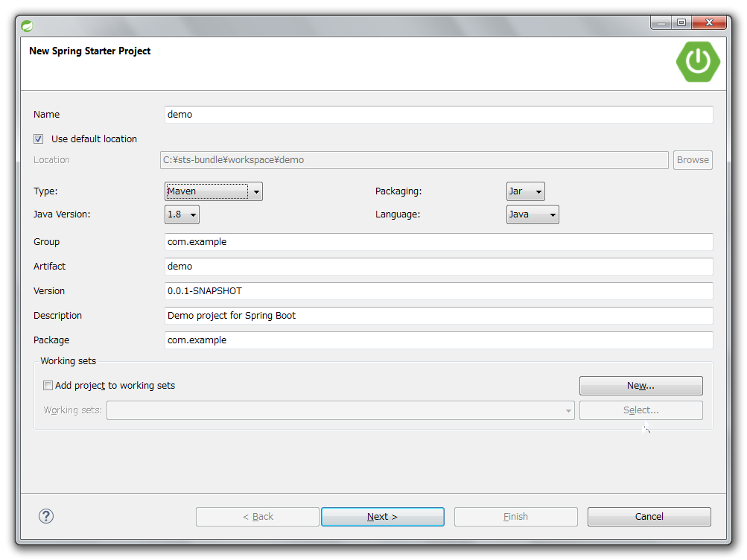This screenshot has width=747, height=560.
Task: Click the < Back button
Action: coord(258,517)
